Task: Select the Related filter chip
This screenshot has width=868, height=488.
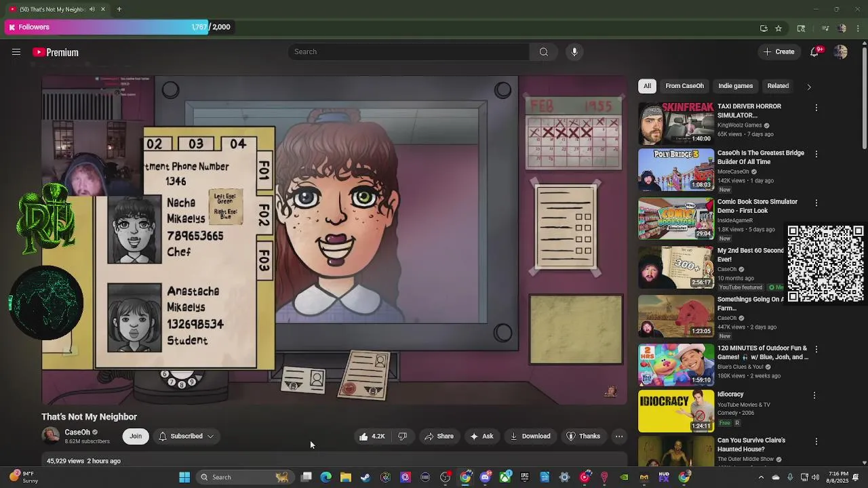Action: pos(778,86)
